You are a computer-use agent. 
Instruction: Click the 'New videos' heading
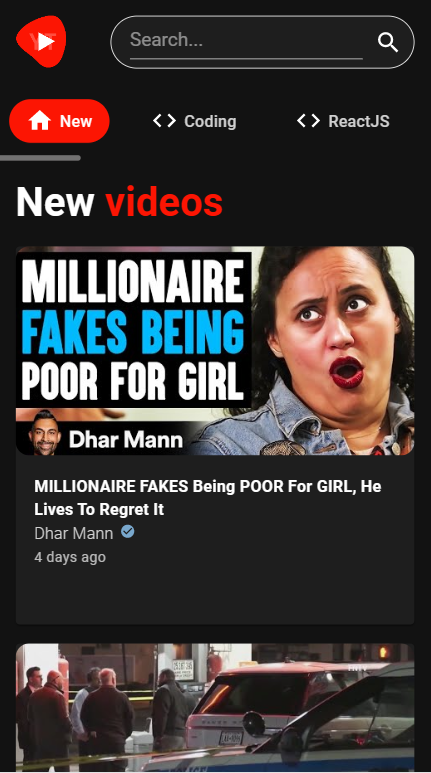pos(119,202)
